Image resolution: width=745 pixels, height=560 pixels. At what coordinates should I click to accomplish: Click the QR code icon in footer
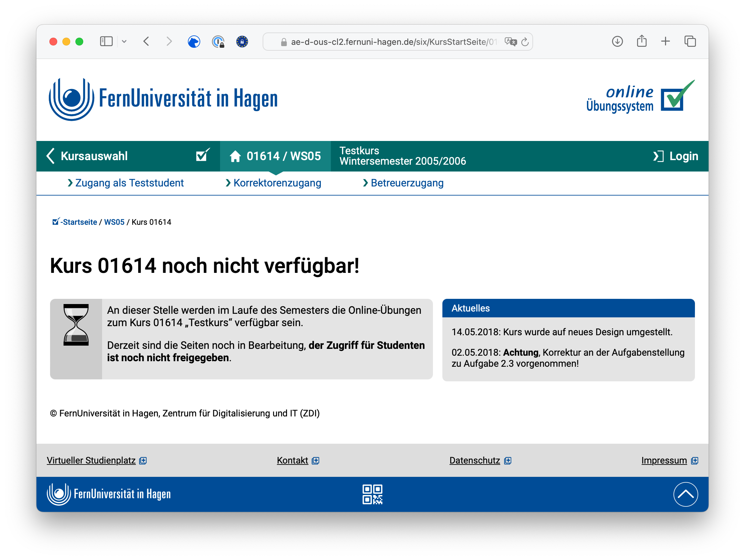372,494
